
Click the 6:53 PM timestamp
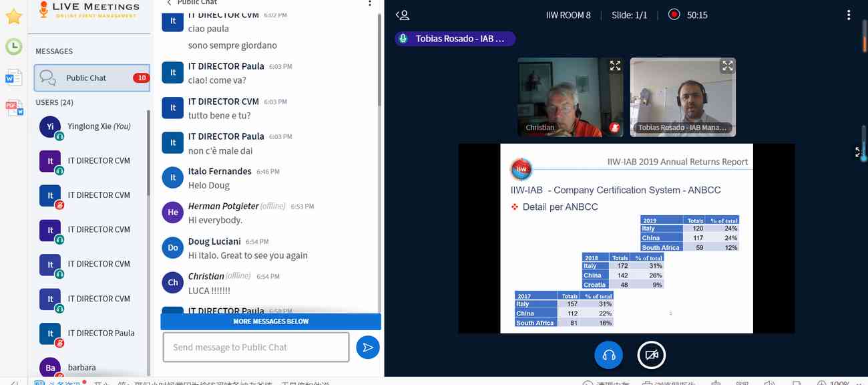(x=302, y=207)
